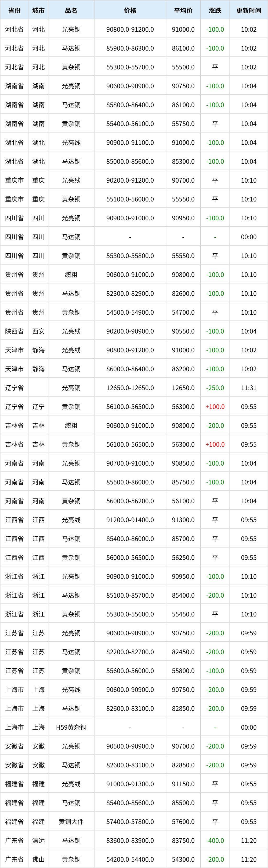Click the 西安 city cell
The image size is (268, 868).
[x=38, y=331]
